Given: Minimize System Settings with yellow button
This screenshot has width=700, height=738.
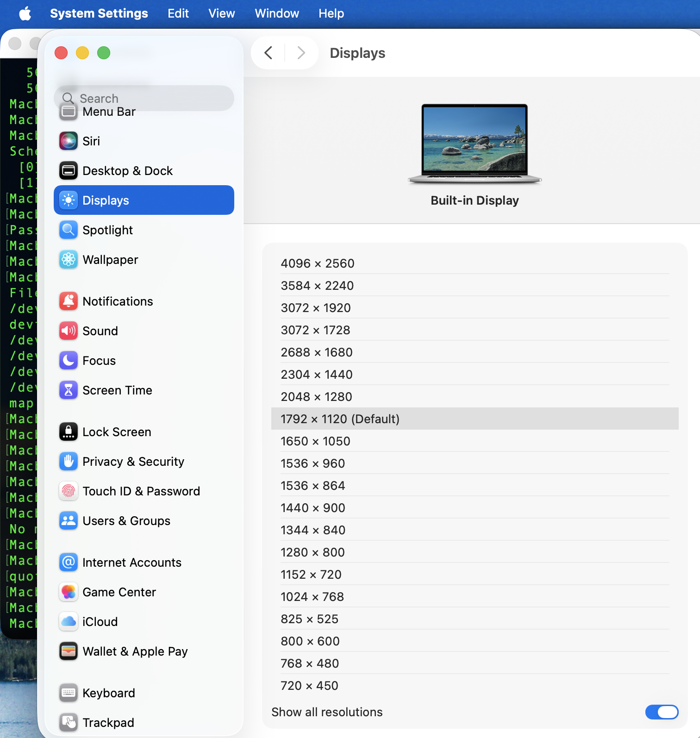Looking at the screenshot, I should [82, 53].
